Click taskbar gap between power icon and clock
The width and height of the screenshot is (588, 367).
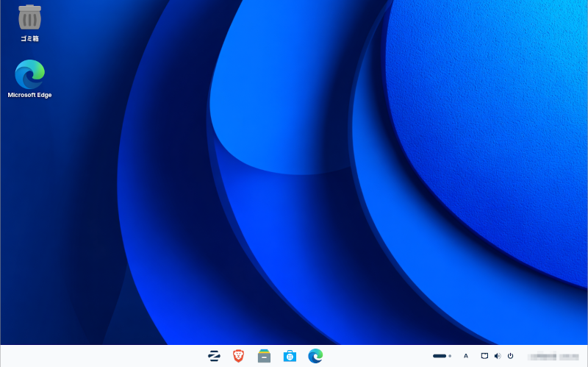(x=520, y=356)
